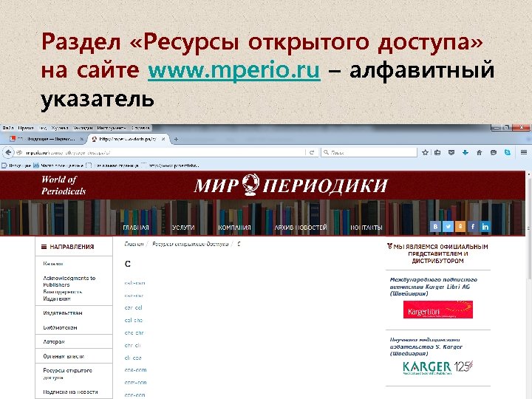532x399 pixels.
Task: Click the World of Periodicals text logo
Action: [x=64, y=185]
